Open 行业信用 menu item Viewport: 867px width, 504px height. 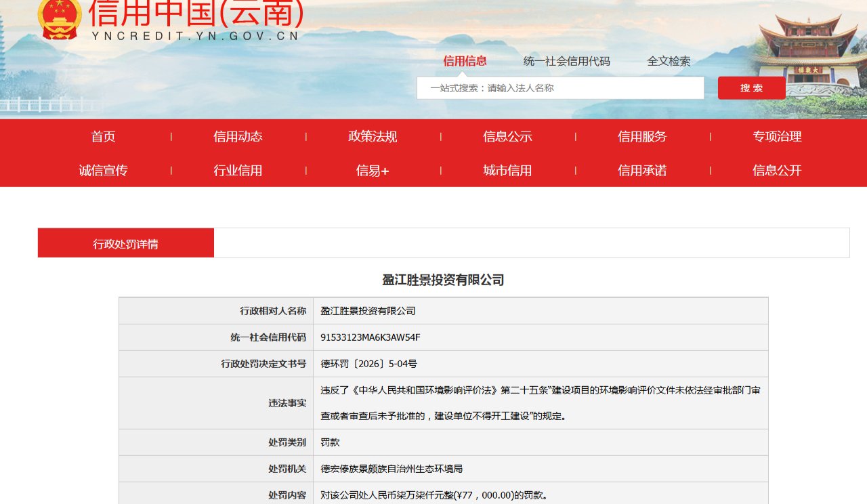pos(238,170)
